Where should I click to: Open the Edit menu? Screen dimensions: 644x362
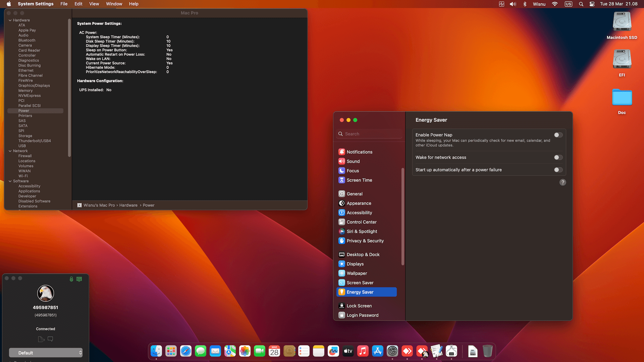pos(78,4)
